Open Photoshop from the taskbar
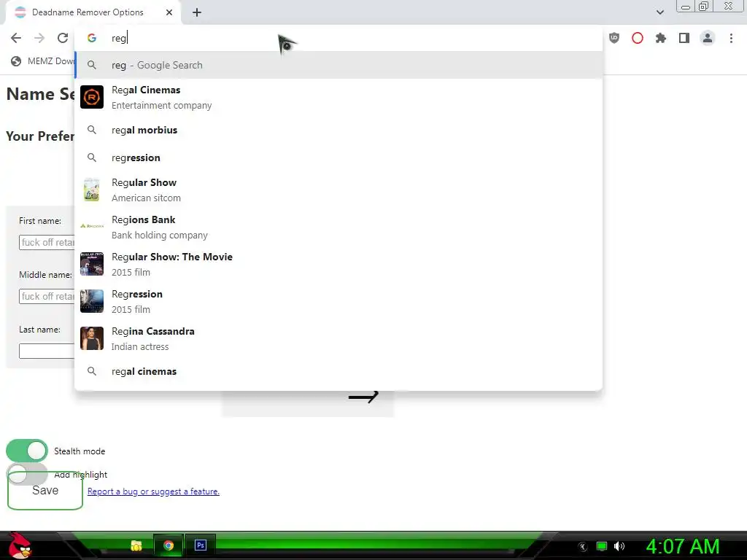 click(x=201, y=545)
